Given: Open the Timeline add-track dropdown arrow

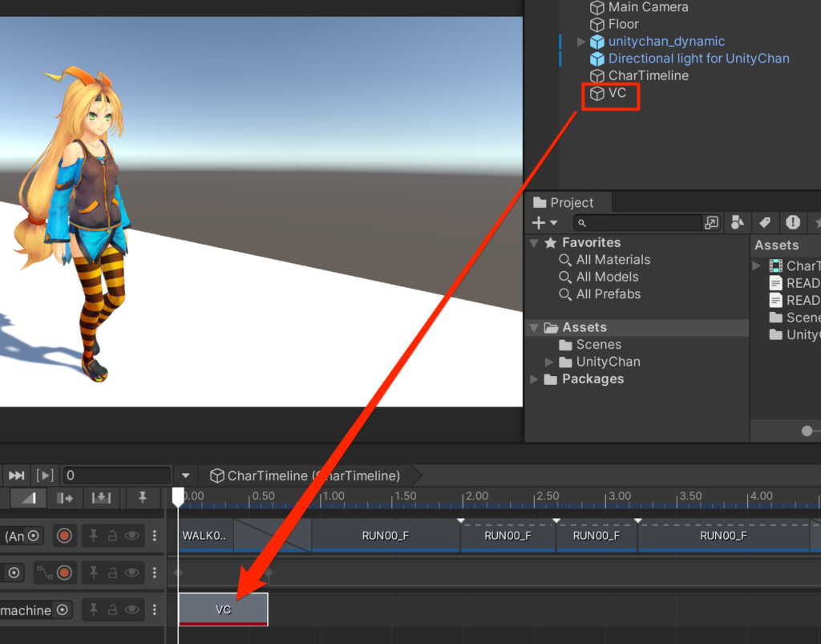Looking at the screenshot, I should click(x=185, y=476).
